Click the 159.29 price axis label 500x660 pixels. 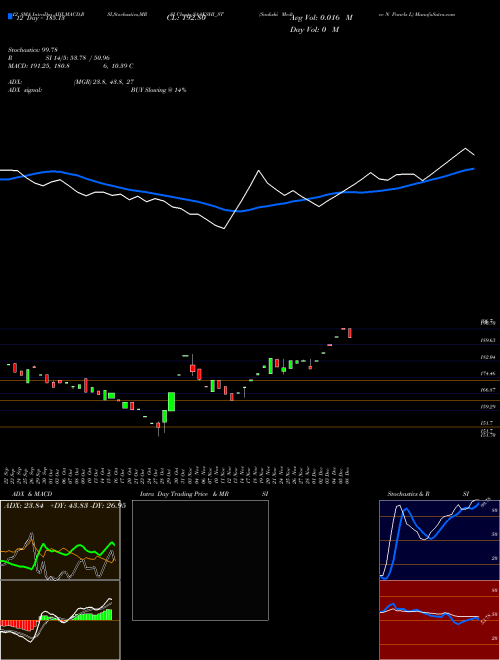(489, 407)
